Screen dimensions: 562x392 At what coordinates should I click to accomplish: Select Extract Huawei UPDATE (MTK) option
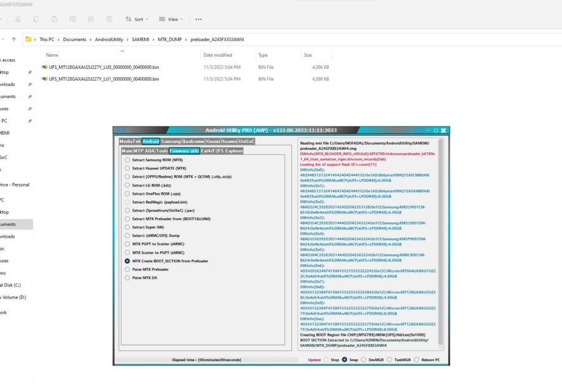(127, 168)
